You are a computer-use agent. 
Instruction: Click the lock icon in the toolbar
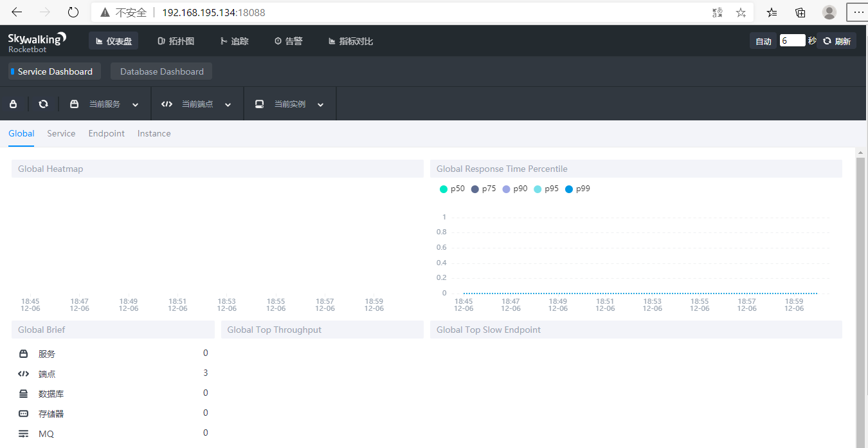pyautogui.click(x=14, y=103)
